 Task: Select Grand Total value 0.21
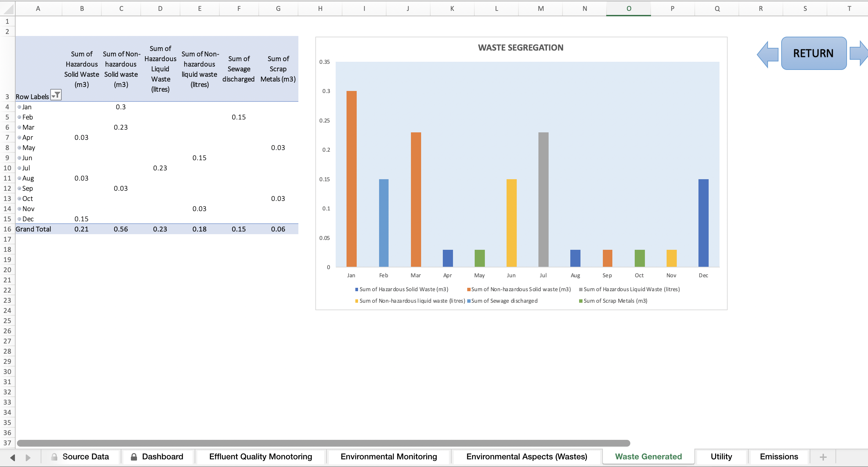(x=82, y=229)
